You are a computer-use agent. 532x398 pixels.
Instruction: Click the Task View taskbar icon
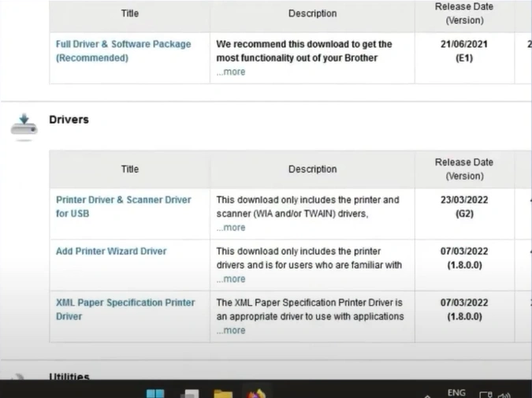[x=189, y=393]
